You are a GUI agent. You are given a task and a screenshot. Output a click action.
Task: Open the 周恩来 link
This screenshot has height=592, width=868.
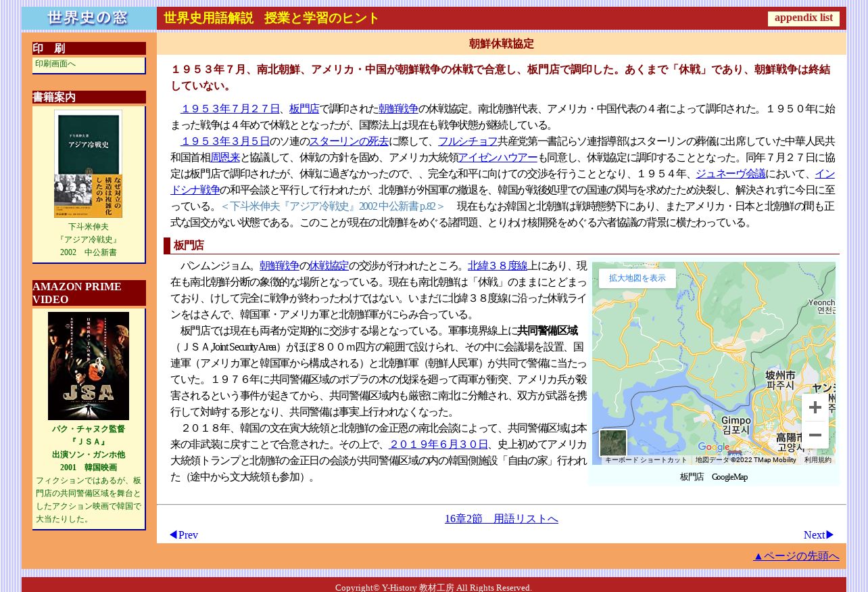[225, 158]
